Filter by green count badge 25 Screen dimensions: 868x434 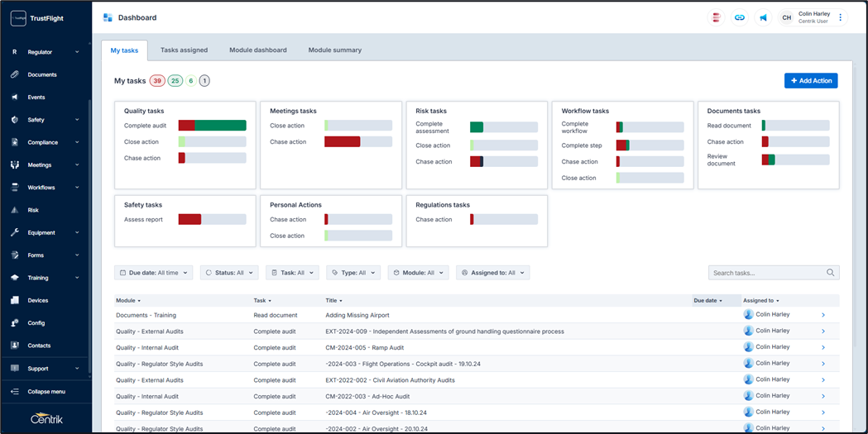tap(175, 81)
